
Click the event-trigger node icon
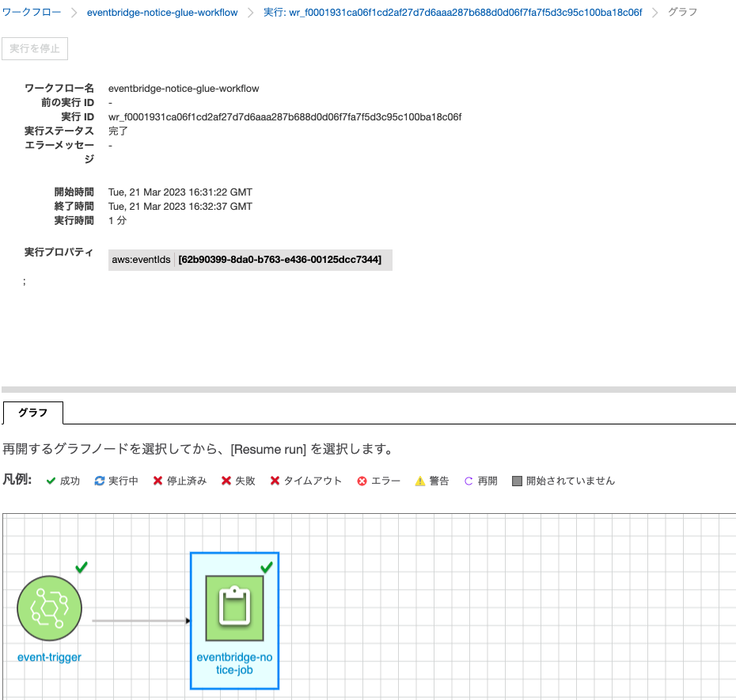[49, 608]
